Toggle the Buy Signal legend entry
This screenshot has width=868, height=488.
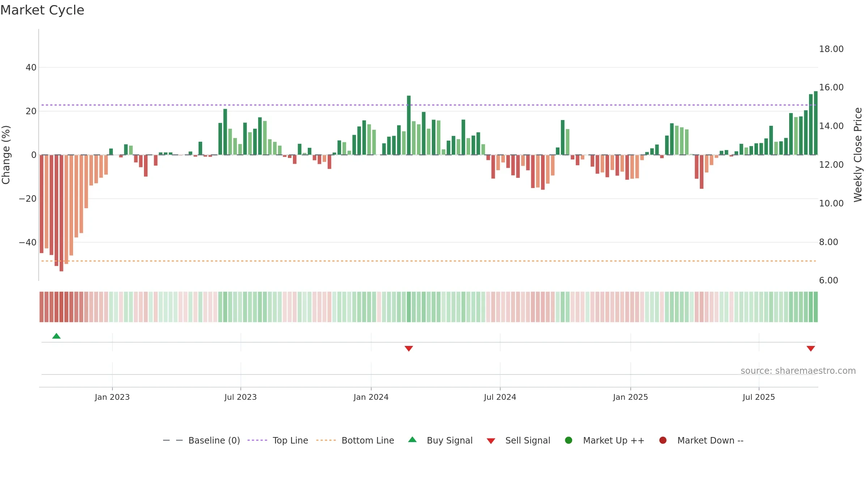tap(440, 441)
